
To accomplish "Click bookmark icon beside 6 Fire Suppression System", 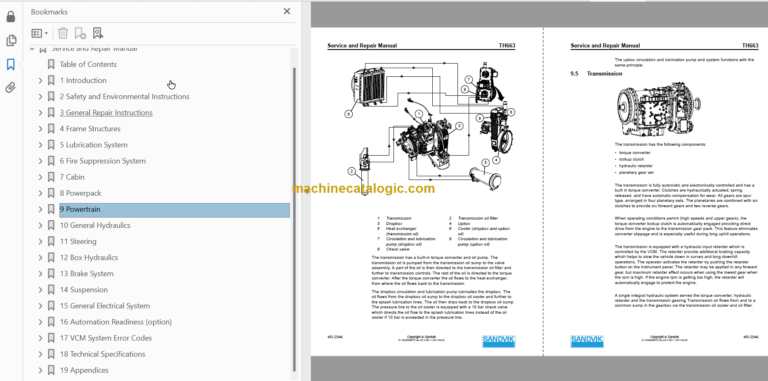I will (51, 161).
